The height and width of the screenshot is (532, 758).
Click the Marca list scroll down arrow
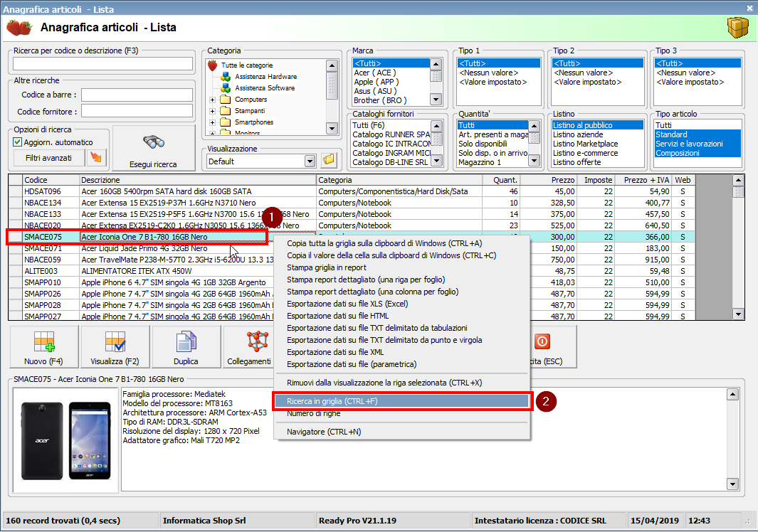(x=436, y=100)
